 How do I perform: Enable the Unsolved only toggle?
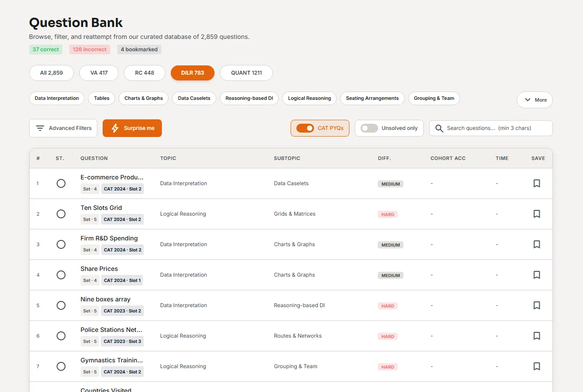[x=369, y=128]
